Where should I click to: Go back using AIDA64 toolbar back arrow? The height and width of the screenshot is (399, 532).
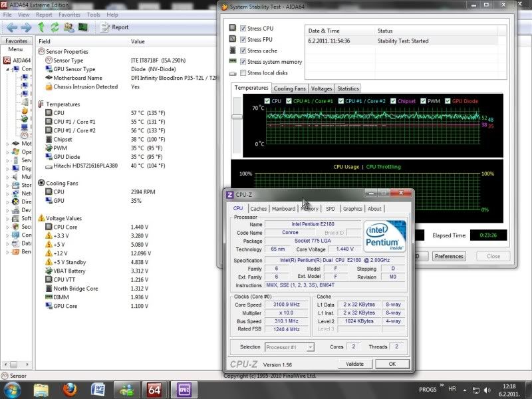[x=12, y=27]
